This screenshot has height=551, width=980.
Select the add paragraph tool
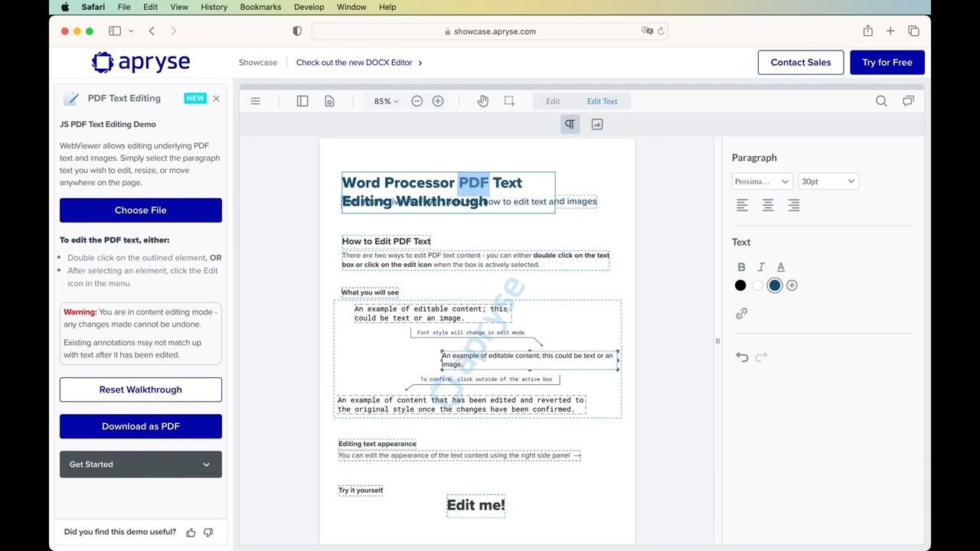pos(570,124)
